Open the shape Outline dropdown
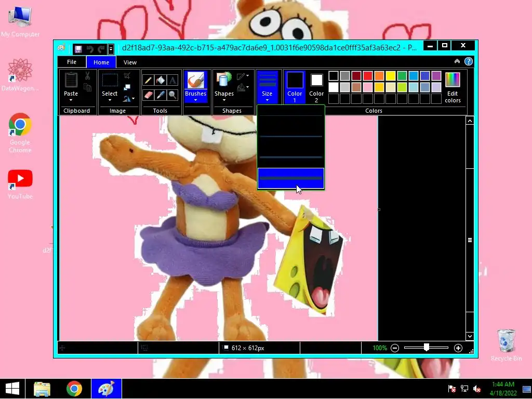This screenshot has width=532, height=399. tap(243, 76)
